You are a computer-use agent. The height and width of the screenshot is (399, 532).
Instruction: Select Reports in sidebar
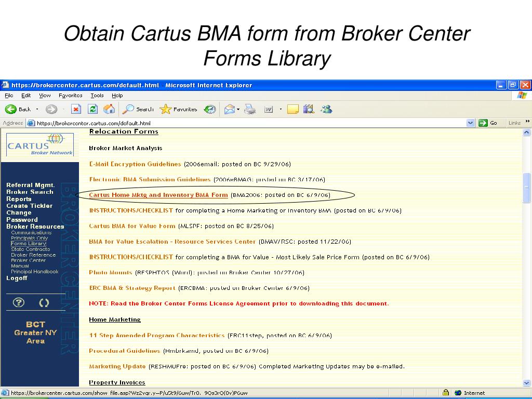[19, 199]
